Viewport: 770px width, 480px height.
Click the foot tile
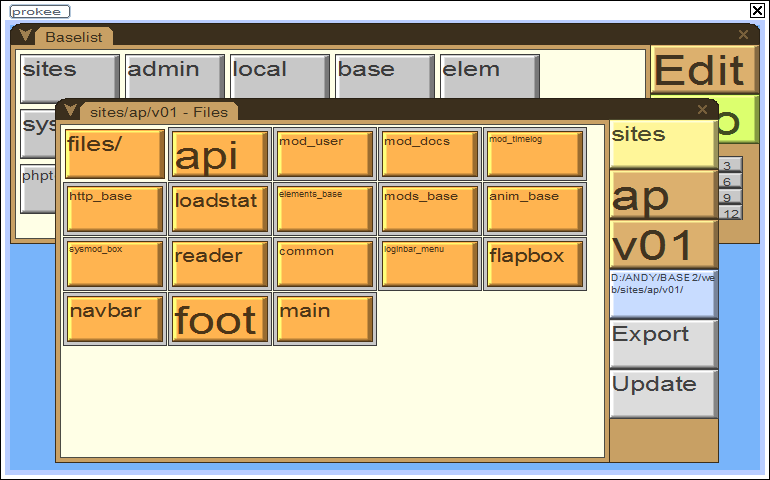[x=219, y=318]
